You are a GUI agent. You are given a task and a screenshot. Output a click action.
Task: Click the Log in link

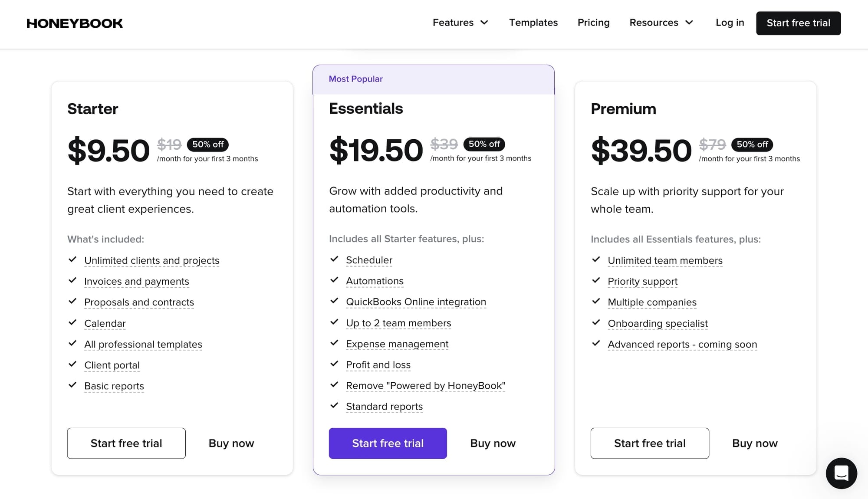pyautogui.click(x=730, y=23)
